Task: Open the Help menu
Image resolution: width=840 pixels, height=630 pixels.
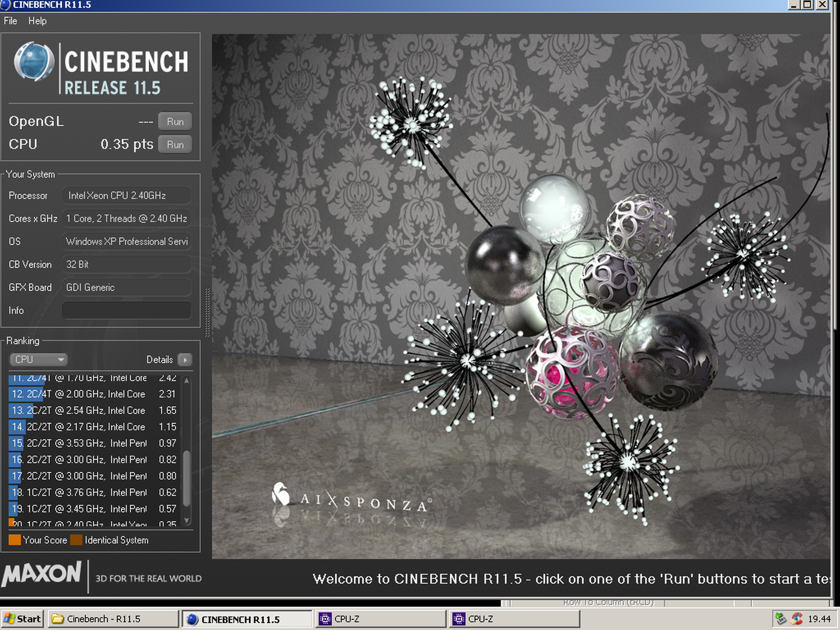Action: (x=37, y=21)
